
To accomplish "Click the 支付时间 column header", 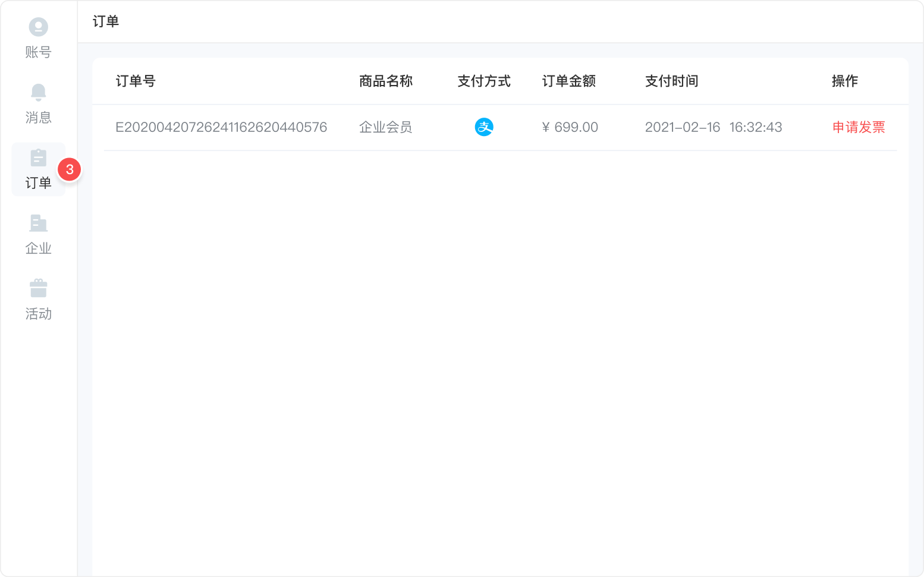I will tap(671, 81).
